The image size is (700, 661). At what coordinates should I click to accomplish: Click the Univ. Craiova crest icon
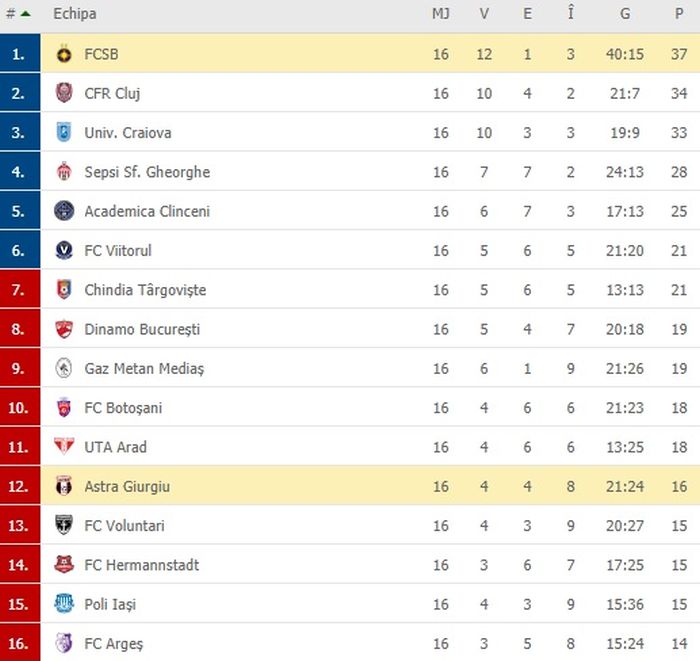pos(64,132)
